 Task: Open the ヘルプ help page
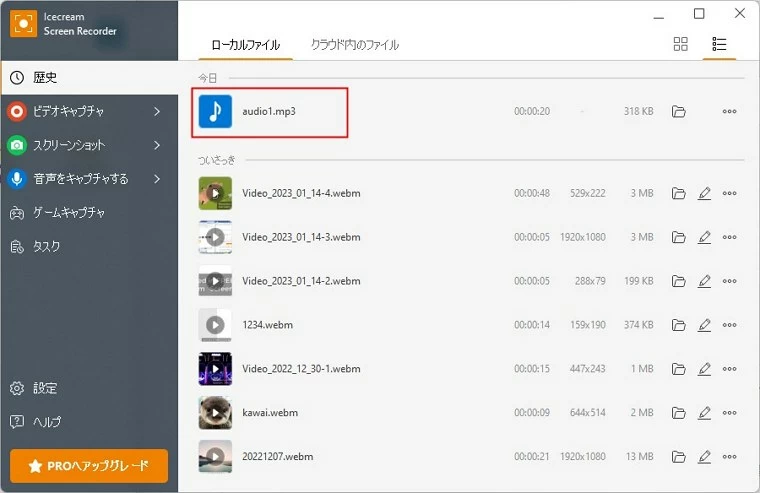click(46, 421)
